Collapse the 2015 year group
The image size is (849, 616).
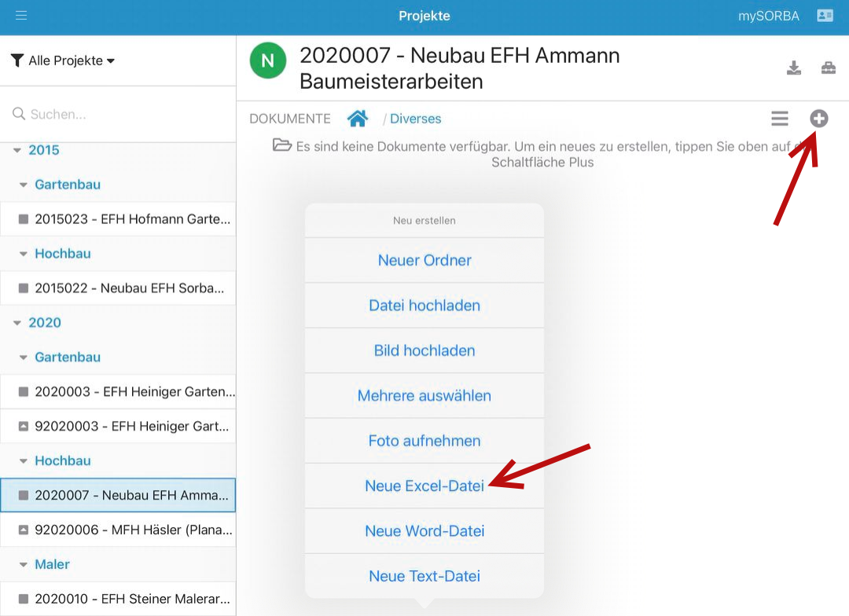[18, 150]
